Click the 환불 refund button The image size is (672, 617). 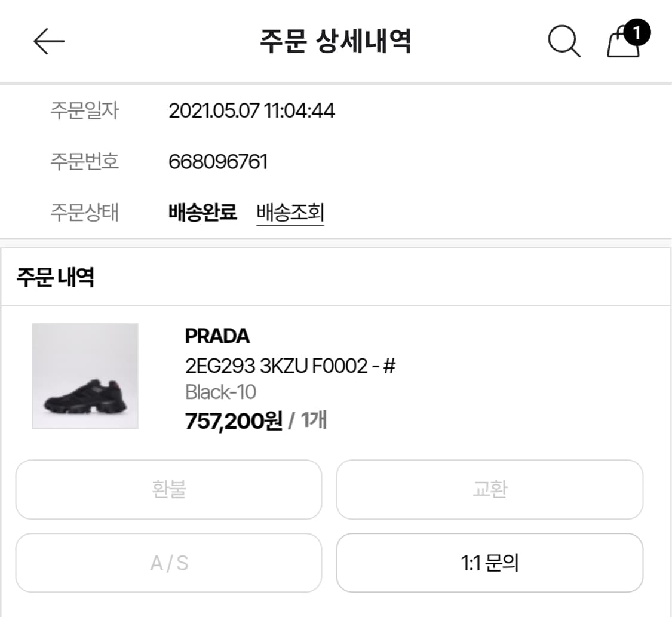(x=169, y=490)
